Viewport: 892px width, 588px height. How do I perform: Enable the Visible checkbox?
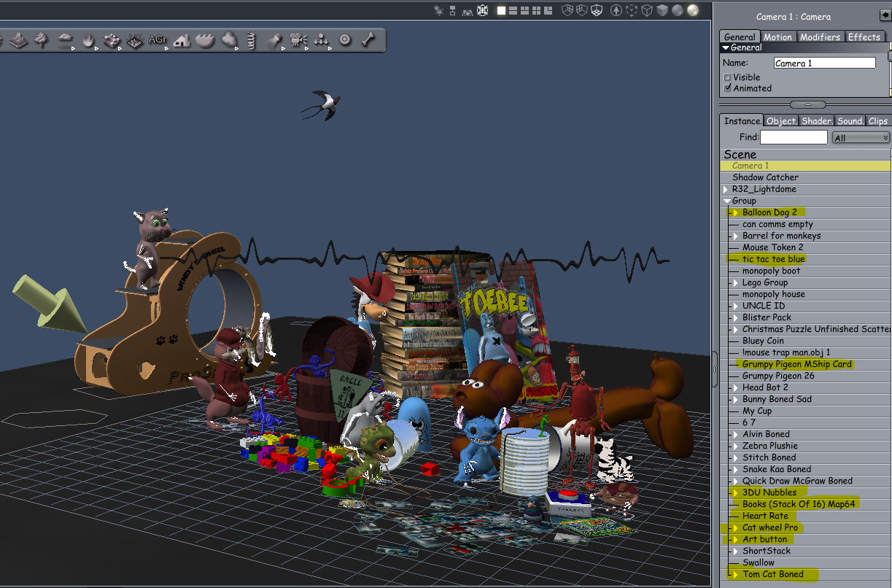coord(727,77)
